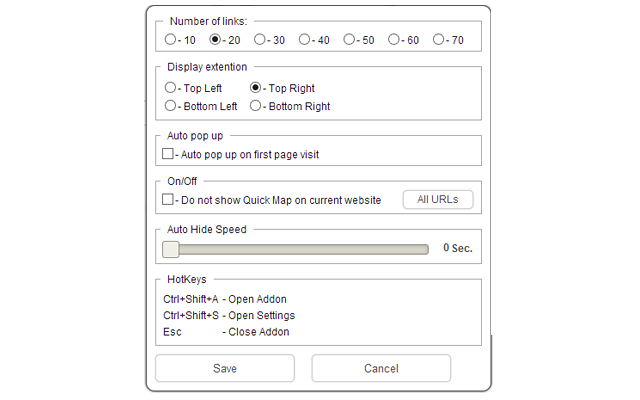640x400 pixels.
Task: Choose Bottom Right display position
Action: tap(256, 105)
